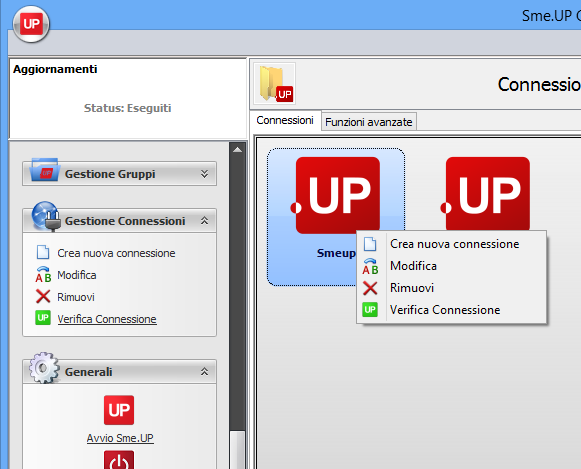The image size is (581, 469).
Task: Click the Generali header text
Action: point(89,372)
